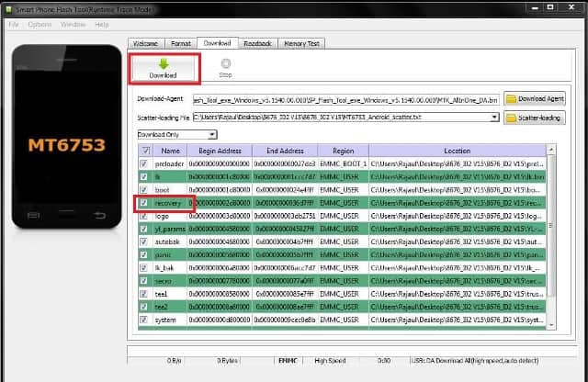Click the 0 Bytes status entry
Screen dimensions: 588x382
(227, 361)
